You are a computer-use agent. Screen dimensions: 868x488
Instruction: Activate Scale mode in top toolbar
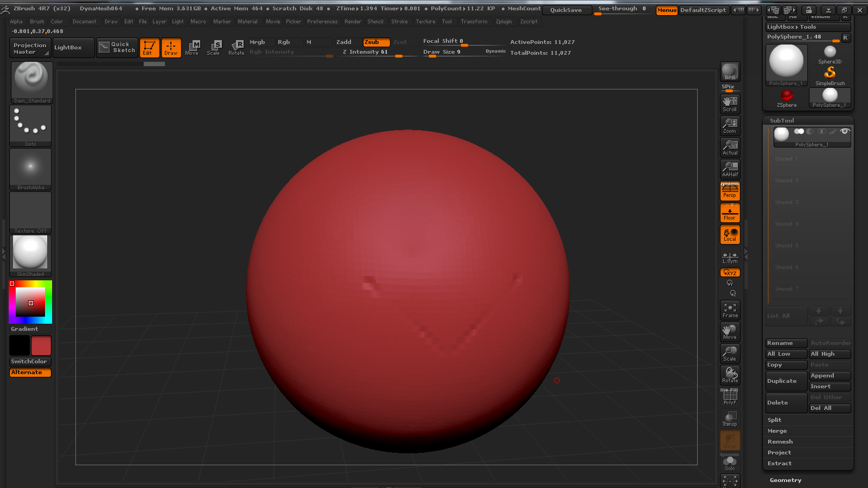click(214, 48)
